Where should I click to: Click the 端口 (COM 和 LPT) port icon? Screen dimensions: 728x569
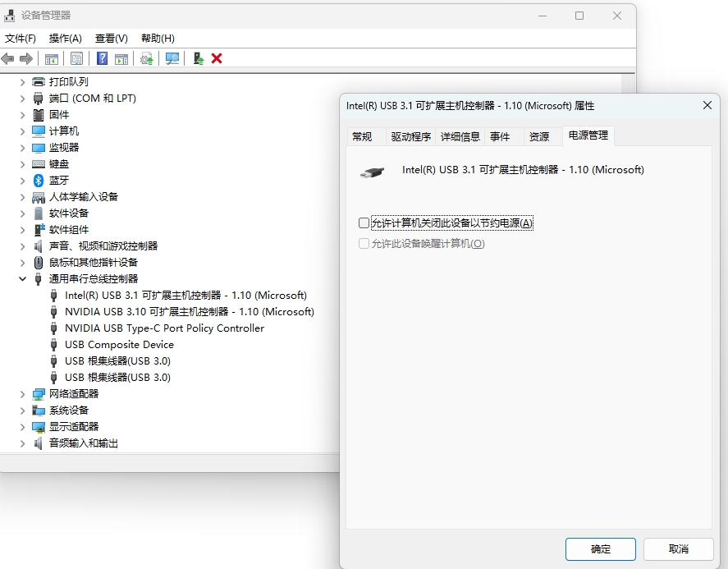39,99
